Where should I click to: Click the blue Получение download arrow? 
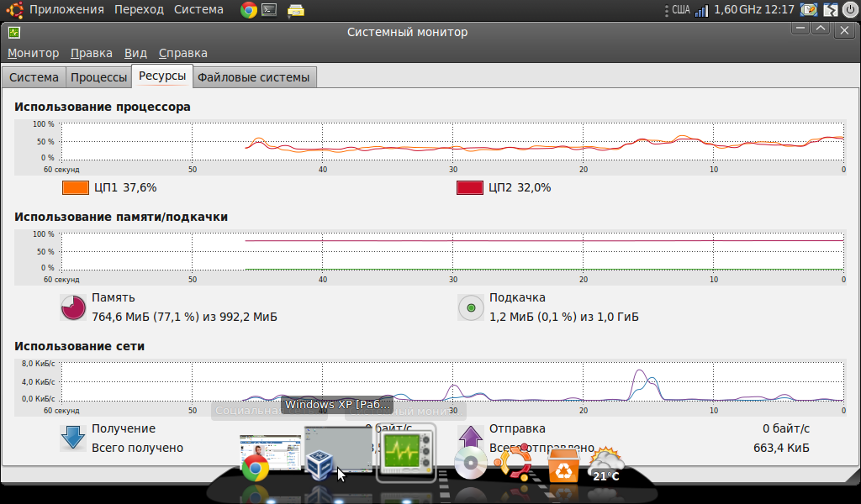pyautogui.click(x=73, y=438)
